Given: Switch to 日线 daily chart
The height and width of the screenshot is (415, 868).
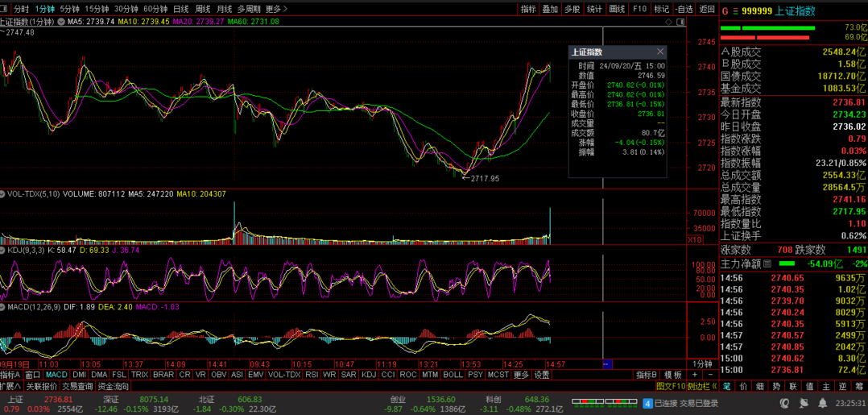Looking at the screenshot, I should pyautogui.click(x=181, y=9).
